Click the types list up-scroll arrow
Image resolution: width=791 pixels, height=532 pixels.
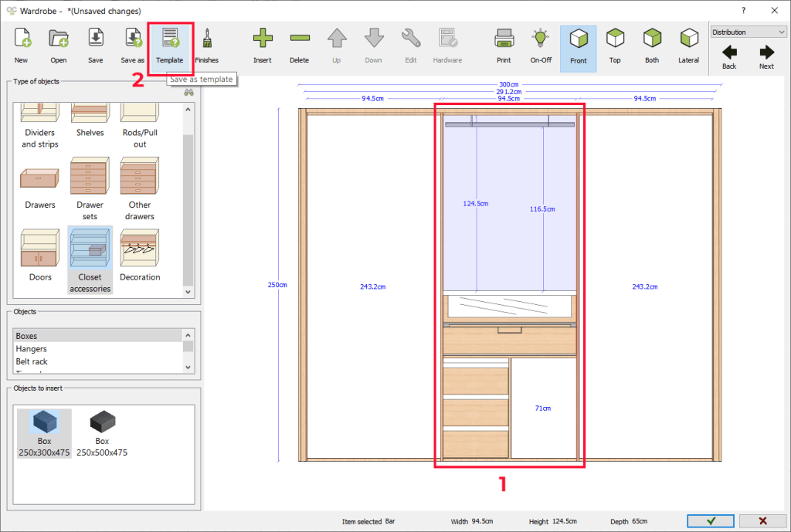click(188, 110)
